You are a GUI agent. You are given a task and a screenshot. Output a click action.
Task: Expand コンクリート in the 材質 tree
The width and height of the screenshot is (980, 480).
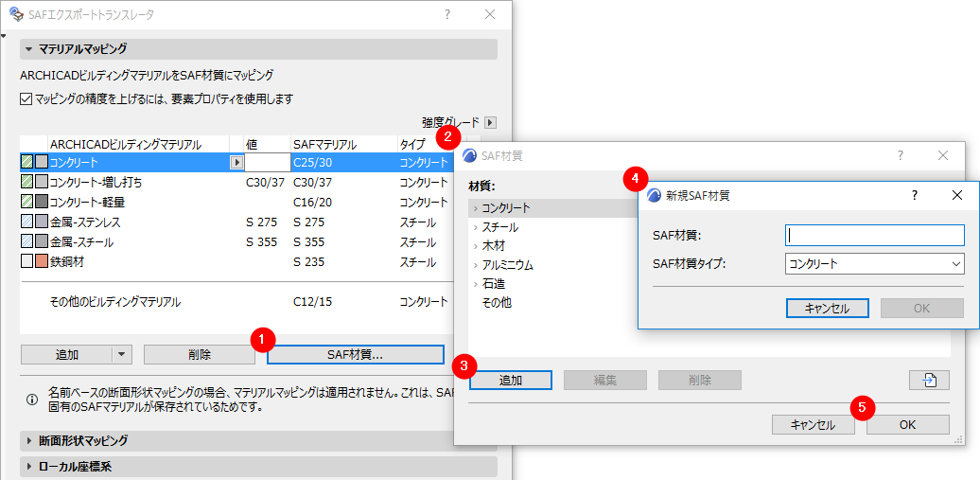476,207
